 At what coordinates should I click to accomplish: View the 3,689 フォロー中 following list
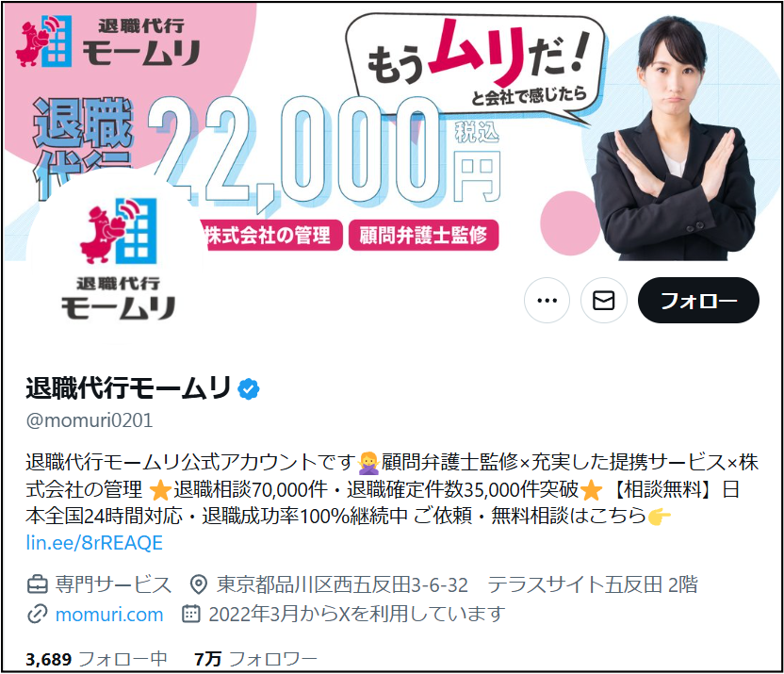coord(96,659)
